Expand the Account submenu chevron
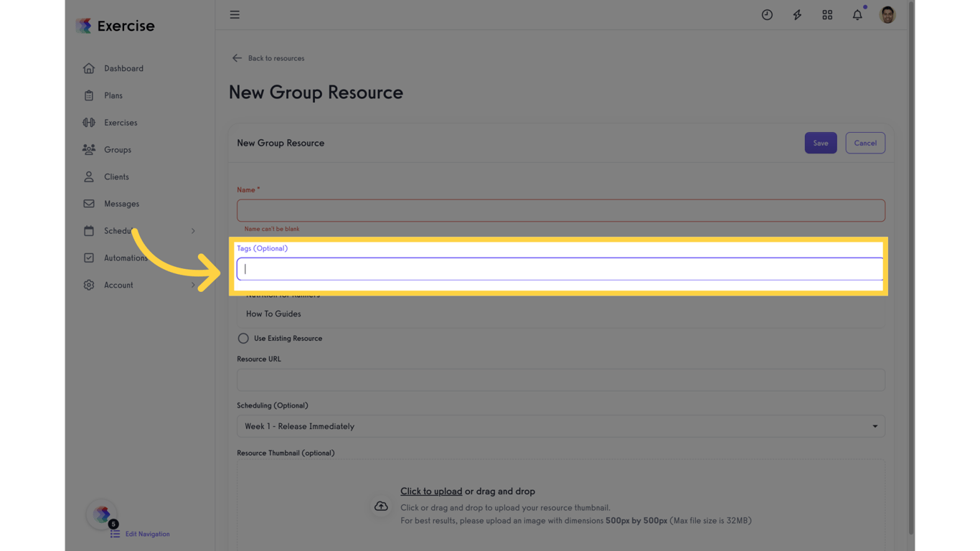 pos(193,286)
